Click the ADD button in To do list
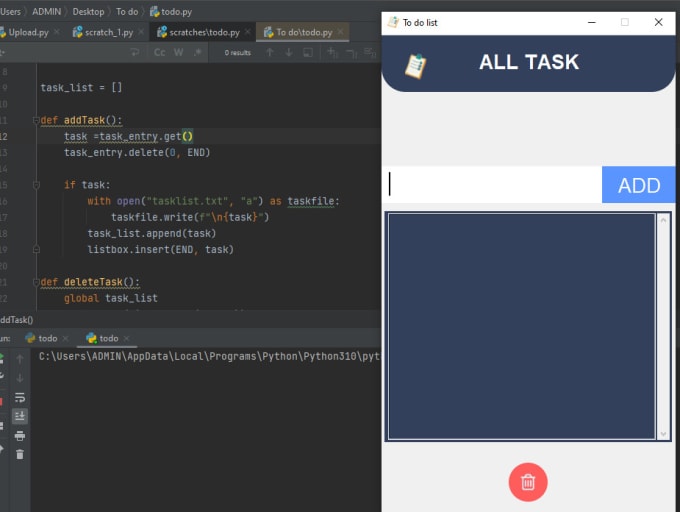 tap(638, 185)
